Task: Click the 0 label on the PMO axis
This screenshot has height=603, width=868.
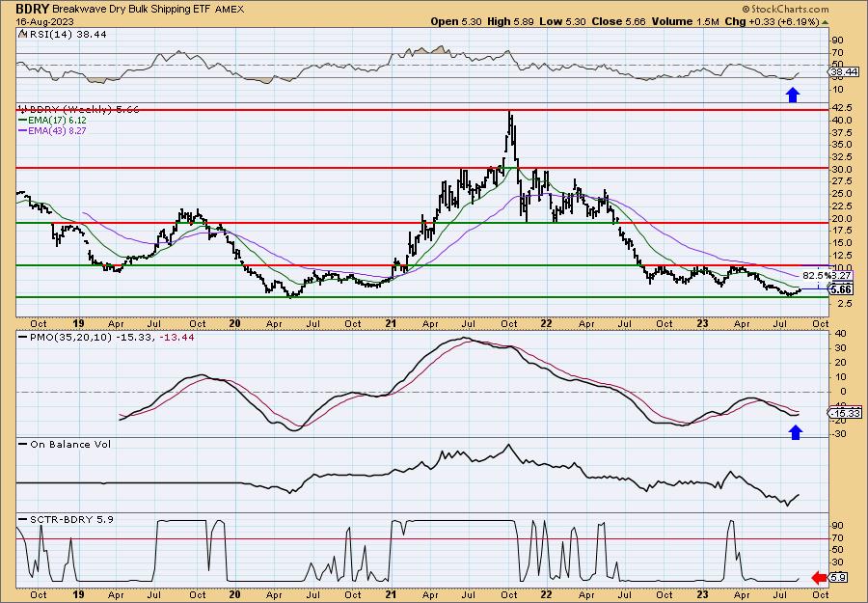Action: [x=844, y=392]
